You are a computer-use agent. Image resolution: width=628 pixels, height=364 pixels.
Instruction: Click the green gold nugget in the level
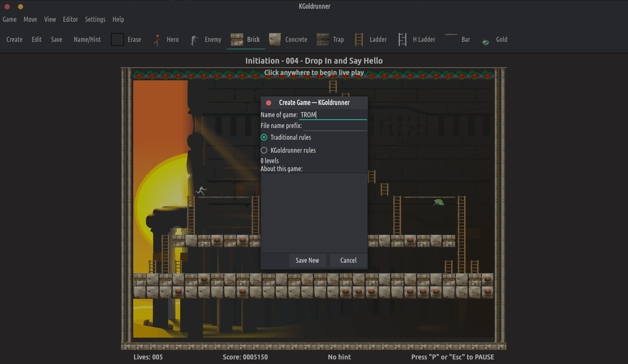[439, 202]
